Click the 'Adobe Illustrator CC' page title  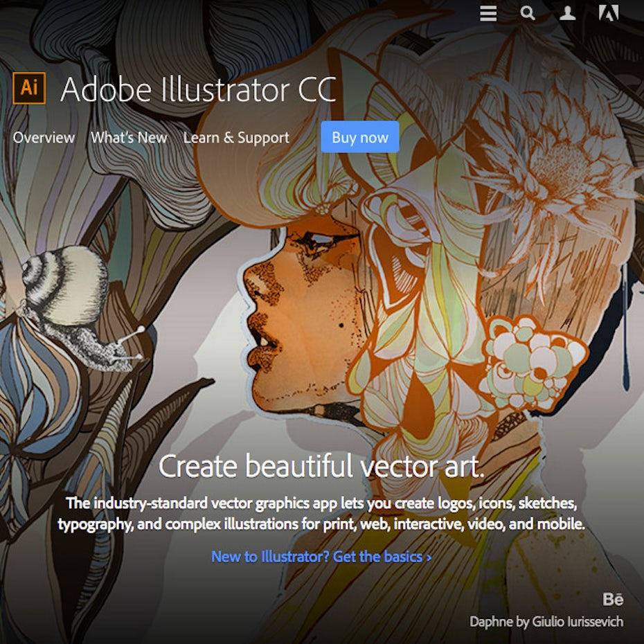pos(198,90)
